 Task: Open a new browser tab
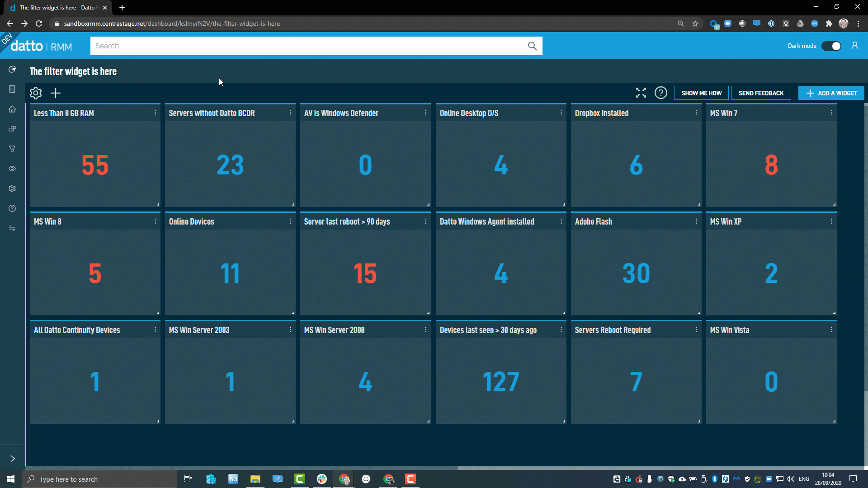coord(122,8)
